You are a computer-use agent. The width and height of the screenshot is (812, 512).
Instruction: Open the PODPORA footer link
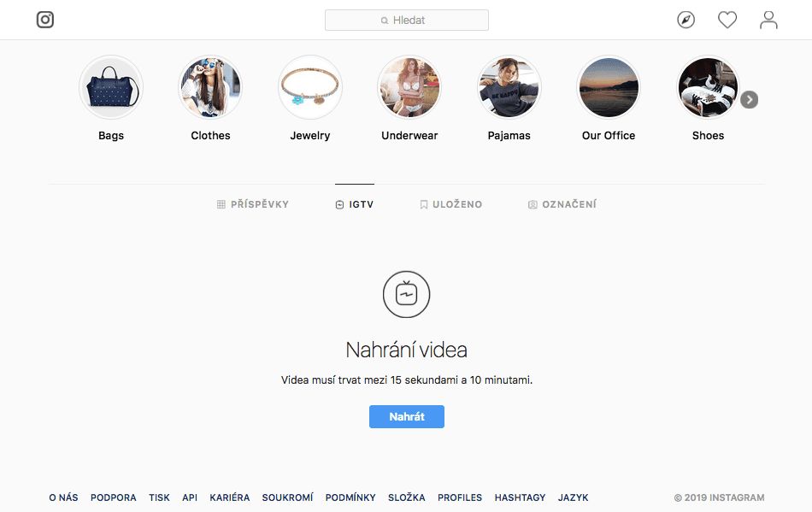click(114, 497)
